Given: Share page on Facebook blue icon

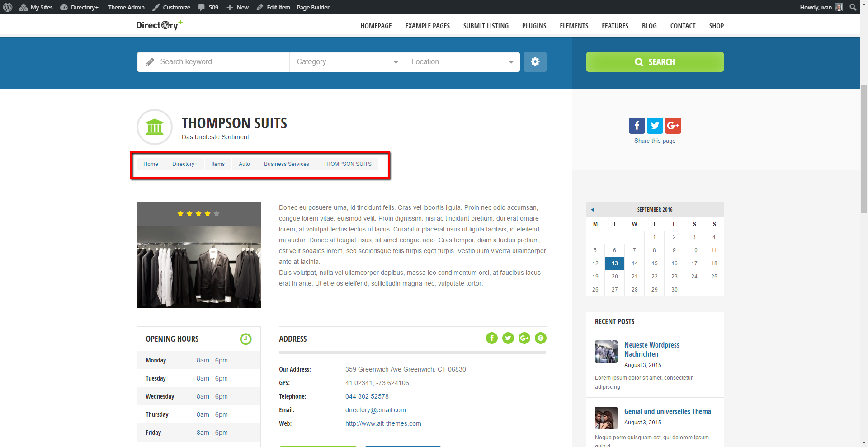Looking at the screenshot, I should [637, 126].
